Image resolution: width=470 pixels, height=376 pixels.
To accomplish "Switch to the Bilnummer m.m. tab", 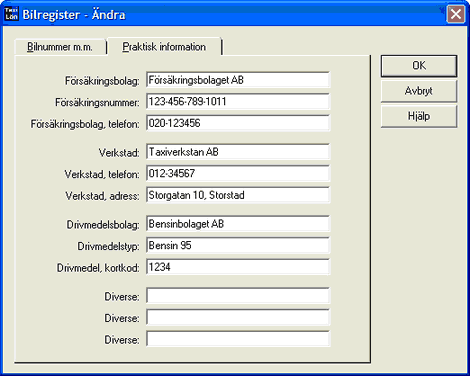I will (x=60, y=47).
